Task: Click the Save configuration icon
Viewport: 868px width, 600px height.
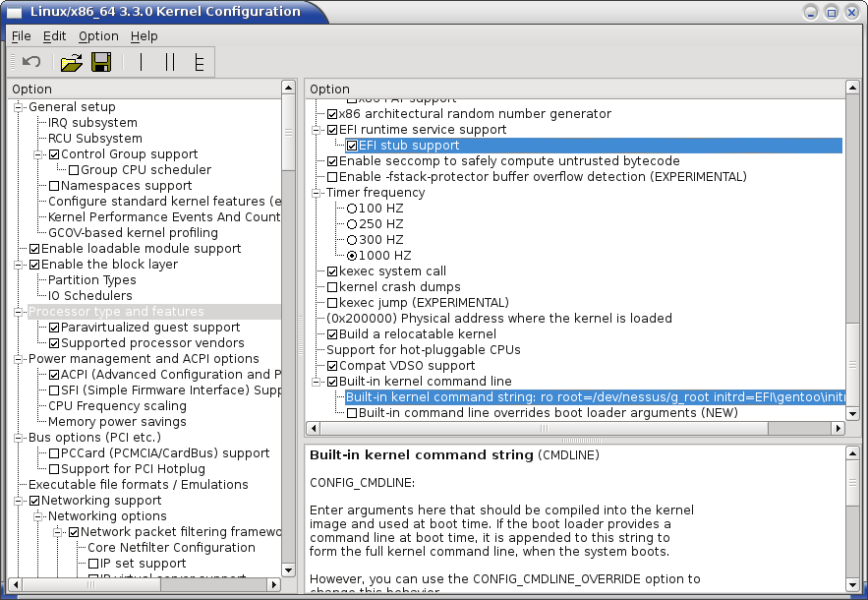Action: pyautogui.click(x=101, y=62)
